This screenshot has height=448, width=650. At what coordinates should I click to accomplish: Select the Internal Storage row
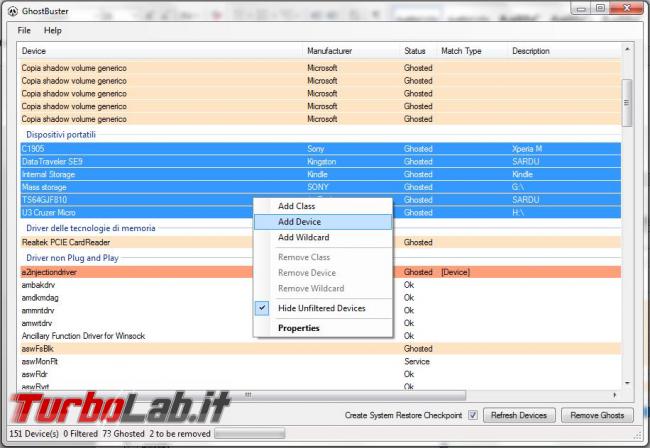[x=320, y=174]
